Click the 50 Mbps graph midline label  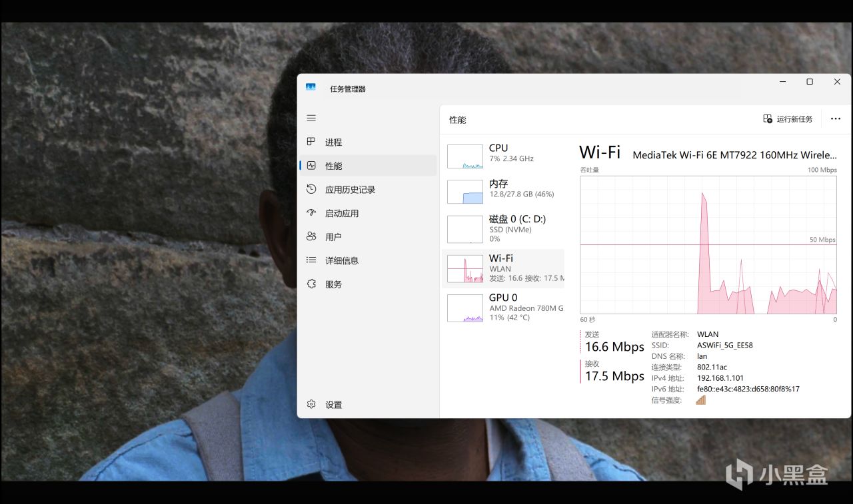pos(822,240)
